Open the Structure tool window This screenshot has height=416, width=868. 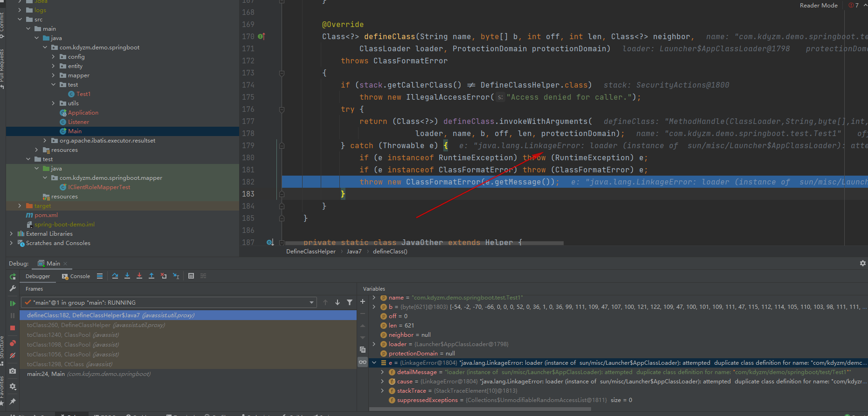point(2,349)
